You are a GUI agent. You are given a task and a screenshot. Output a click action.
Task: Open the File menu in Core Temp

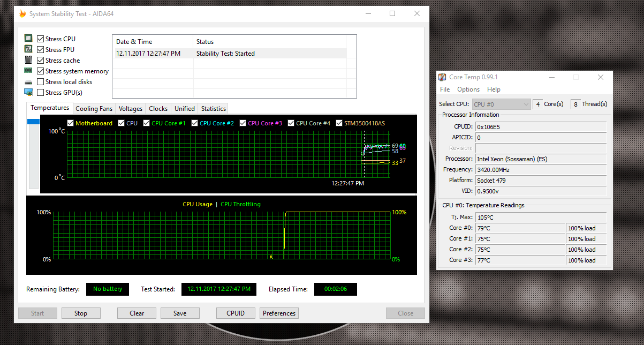(445, 89)
